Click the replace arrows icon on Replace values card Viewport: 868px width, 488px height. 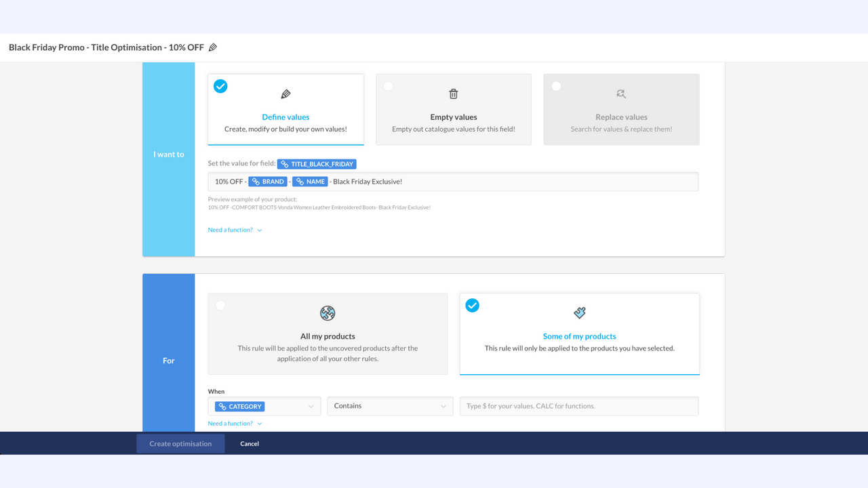[x=621, y=94]
